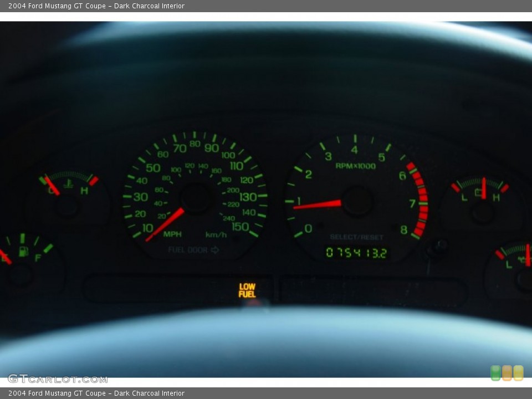
Task: Click the FUEL DOOR arrow indicator
Action: pos(215,250)
